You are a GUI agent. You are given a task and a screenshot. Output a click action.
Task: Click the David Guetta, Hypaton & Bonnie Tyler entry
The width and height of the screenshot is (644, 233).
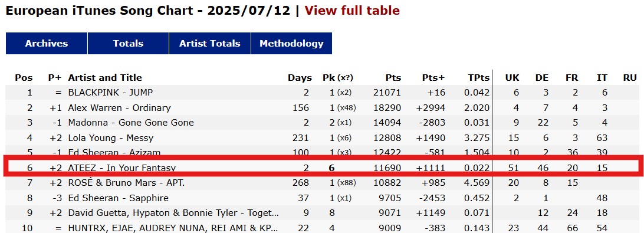point(174,213)
